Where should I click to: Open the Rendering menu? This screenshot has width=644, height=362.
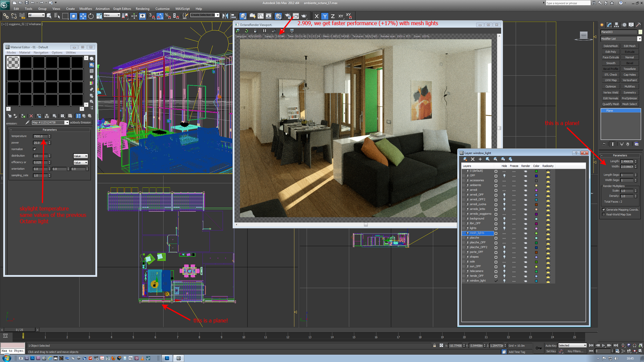[142, 9]
